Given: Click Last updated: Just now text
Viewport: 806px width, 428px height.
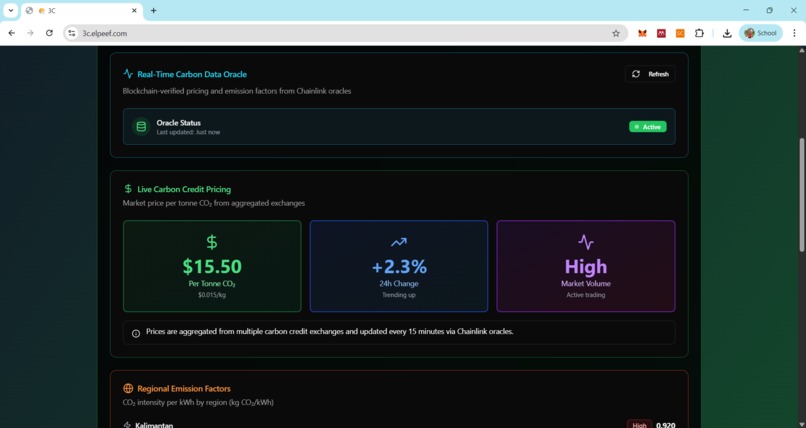Looking at the screenshot, I should (x=188, y=132).
